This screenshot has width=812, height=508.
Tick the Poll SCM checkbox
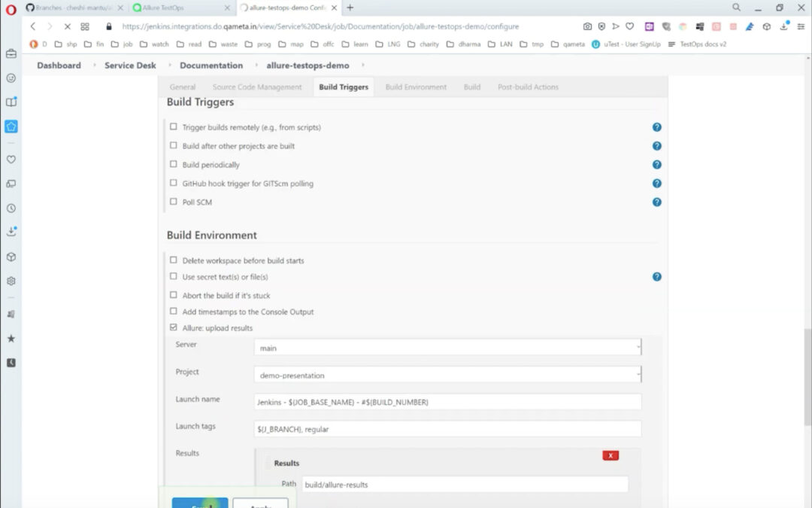click(x=174, y=202)
